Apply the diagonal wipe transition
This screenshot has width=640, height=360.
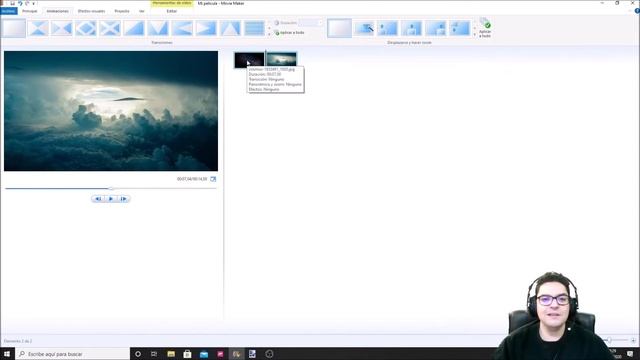134,28
